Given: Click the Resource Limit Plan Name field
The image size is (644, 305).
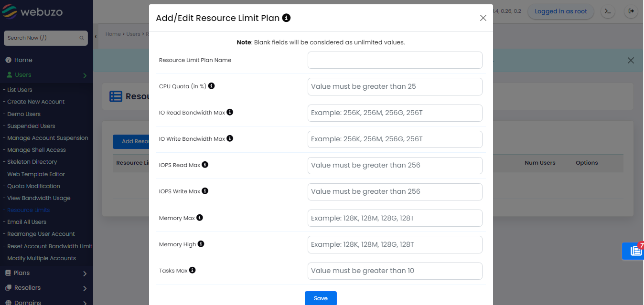Looking at the screenshot, I should tap(395, 60).
